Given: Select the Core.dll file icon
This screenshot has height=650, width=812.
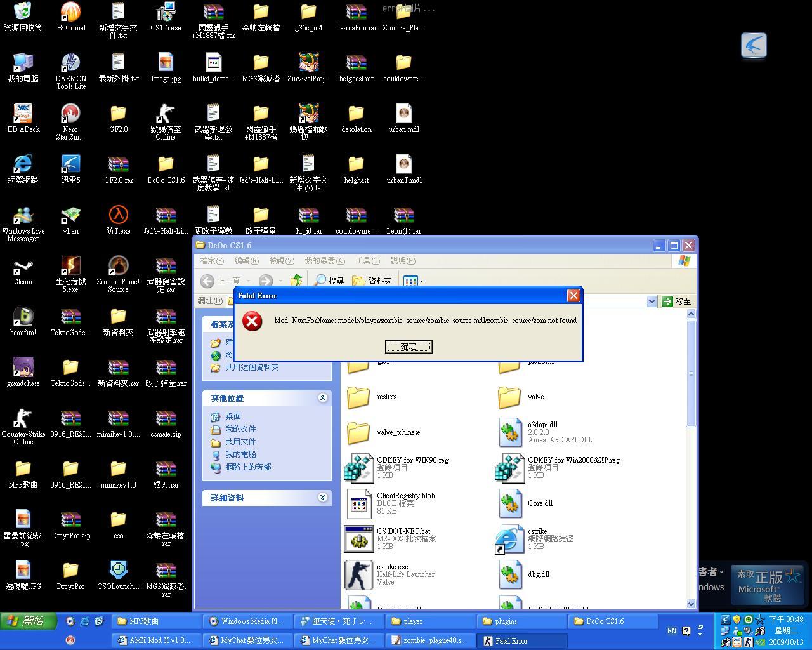Looking at the screenshot, I should pos(510,503).
